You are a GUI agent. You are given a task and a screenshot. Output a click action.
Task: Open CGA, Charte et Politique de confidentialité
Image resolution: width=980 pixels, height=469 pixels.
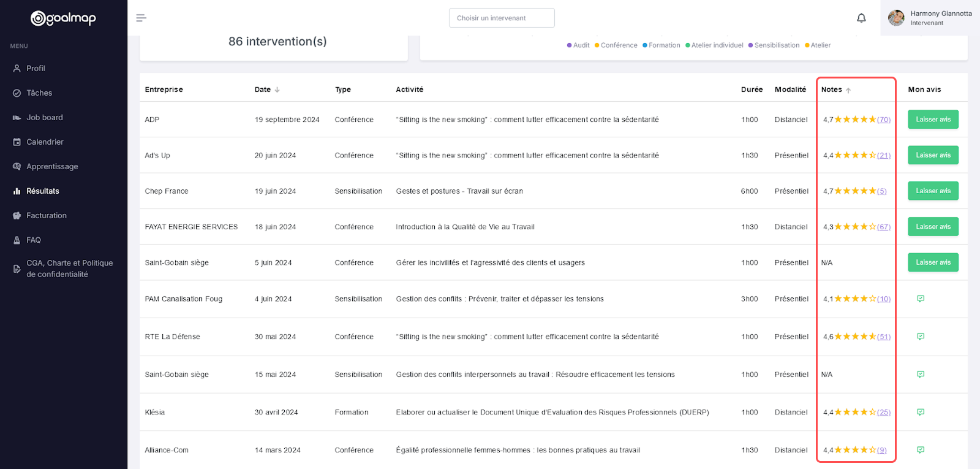(x=70, y=269)
